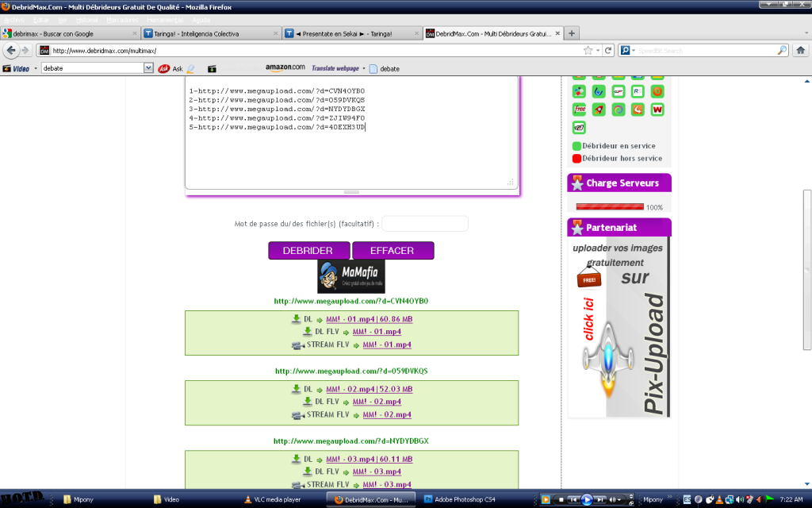Open the debate combo box dropdown arrow
Image resolution: width=812 pixels, height=508 pixels.
pos(148,68)
